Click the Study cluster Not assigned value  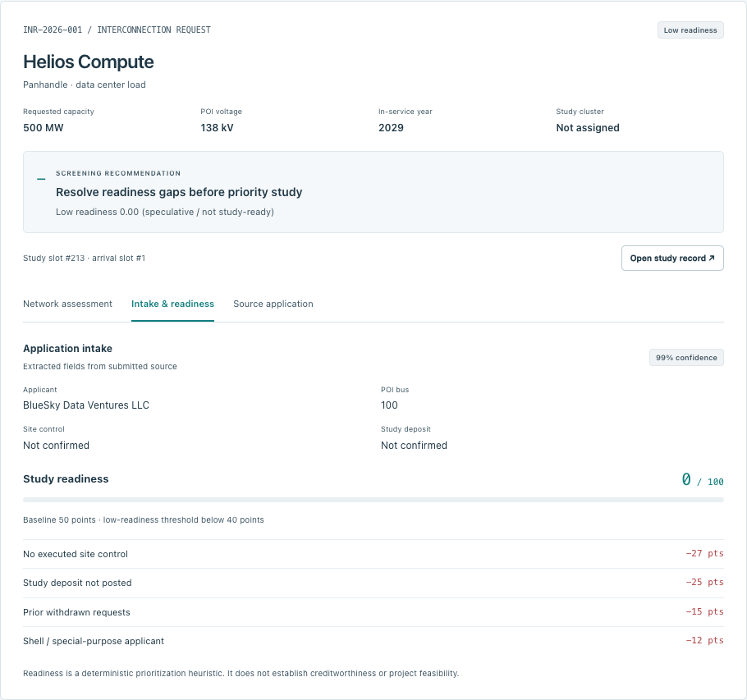(x=588, y=128)
